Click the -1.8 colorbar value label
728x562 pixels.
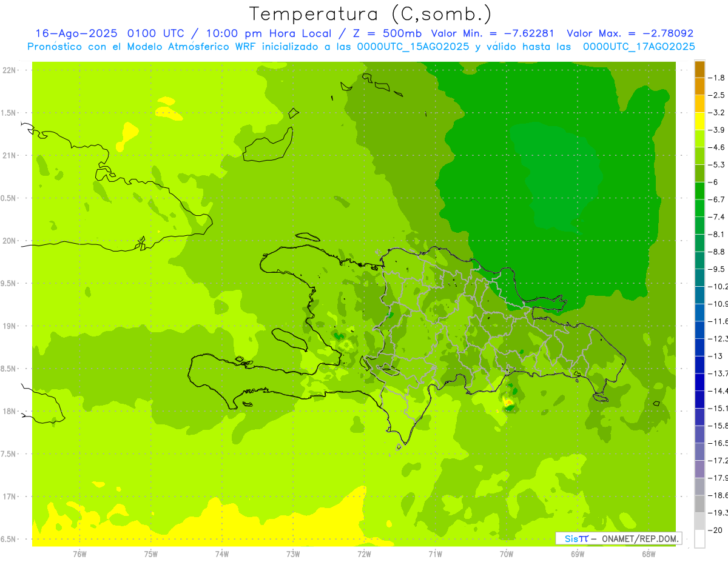click(716, 78)
